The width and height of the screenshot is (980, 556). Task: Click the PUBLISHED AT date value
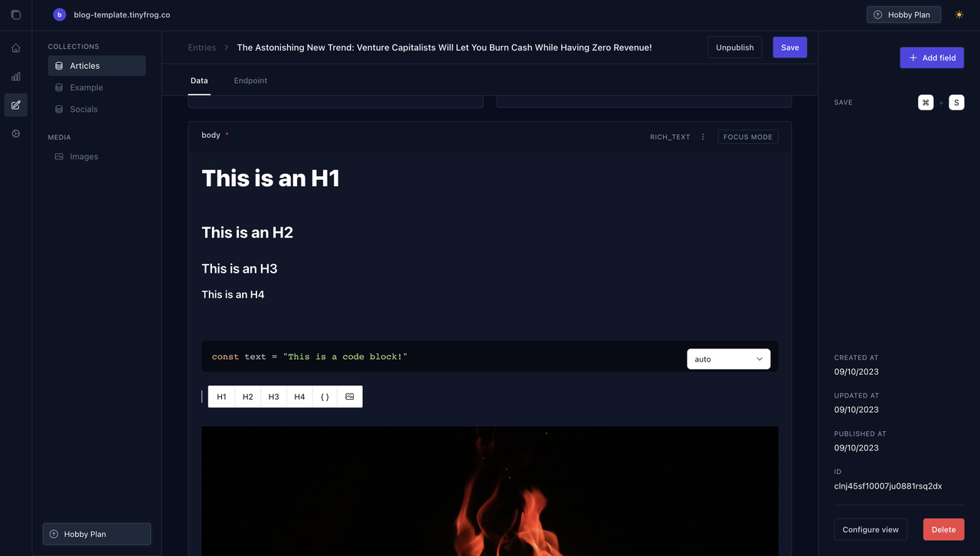856,448
